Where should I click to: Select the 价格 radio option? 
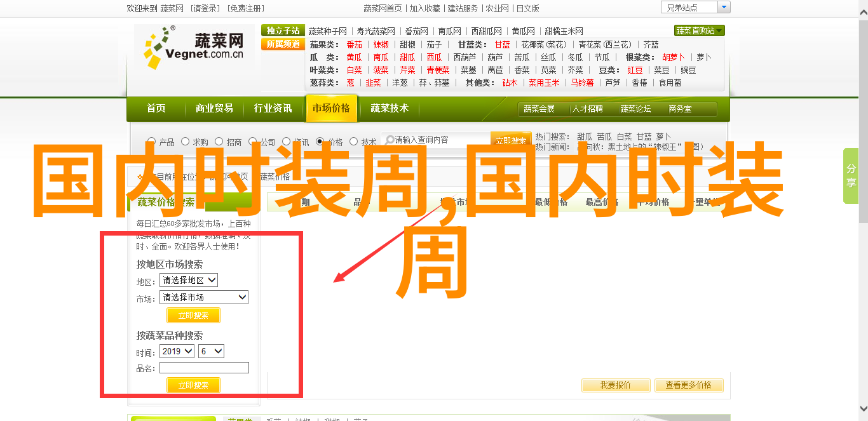pyautogui.click(x=320, y=142)
